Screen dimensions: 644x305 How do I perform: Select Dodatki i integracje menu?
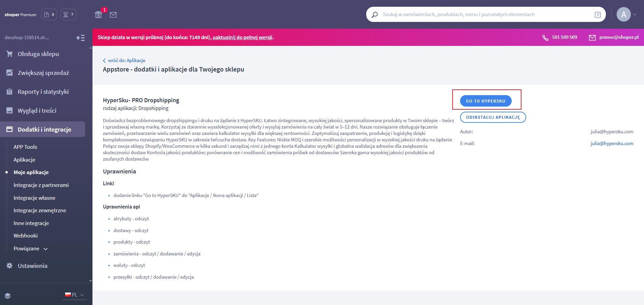point(43,129)
